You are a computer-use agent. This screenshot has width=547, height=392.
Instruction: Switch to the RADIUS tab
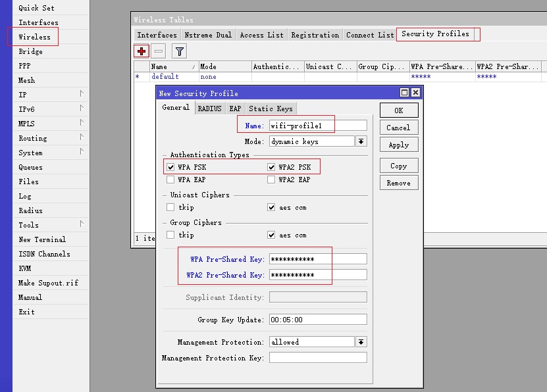[x=209, y=109]
